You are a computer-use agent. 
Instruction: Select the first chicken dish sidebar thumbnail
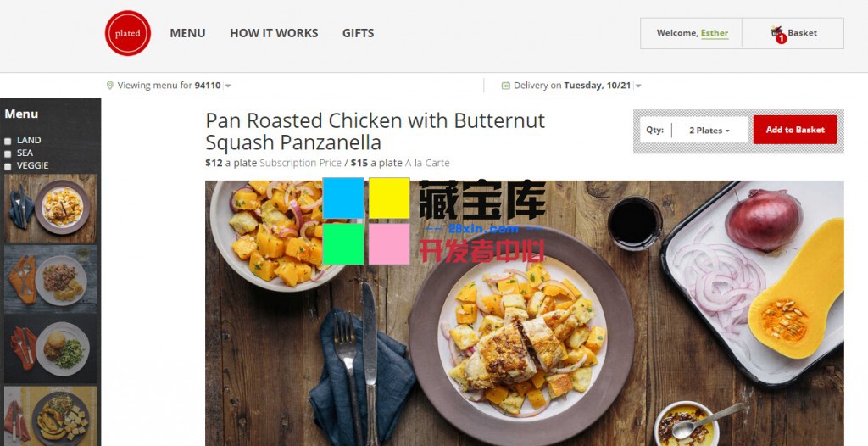coord(50,209)
